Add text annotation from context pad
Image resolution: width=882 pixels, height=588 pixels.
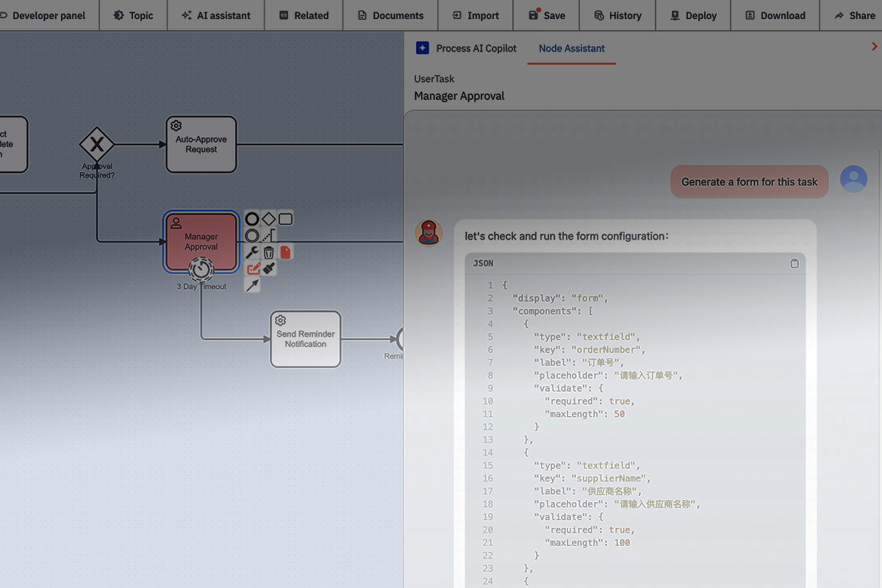(x=269, y=236)
